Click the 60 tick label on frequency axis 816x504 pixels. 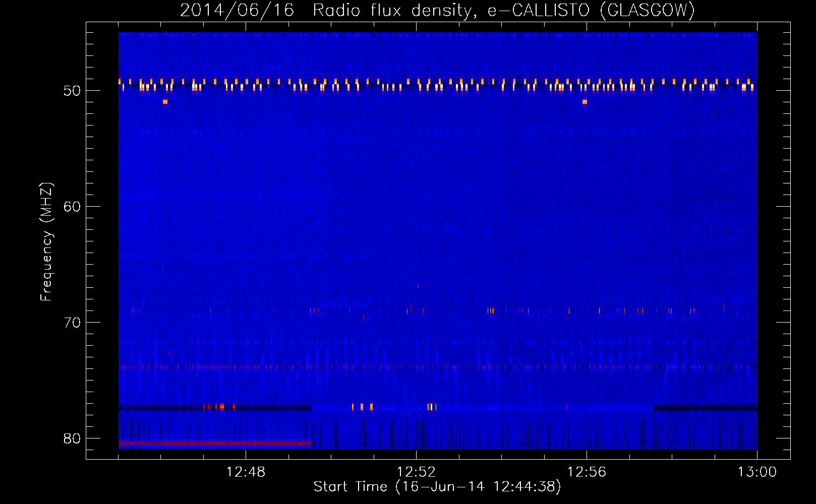tap(72, 207)
